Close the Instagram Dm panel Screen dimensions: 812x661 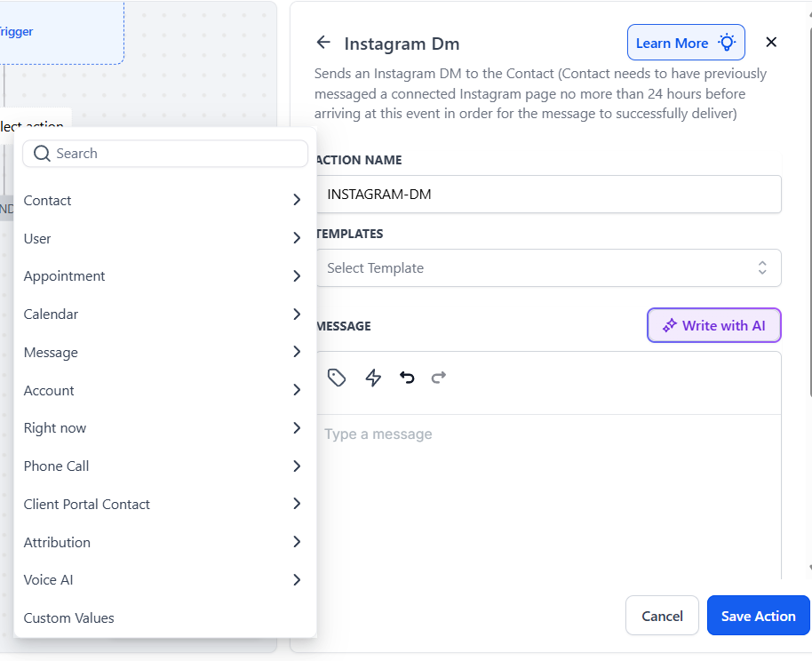click(x=771, y=43)
